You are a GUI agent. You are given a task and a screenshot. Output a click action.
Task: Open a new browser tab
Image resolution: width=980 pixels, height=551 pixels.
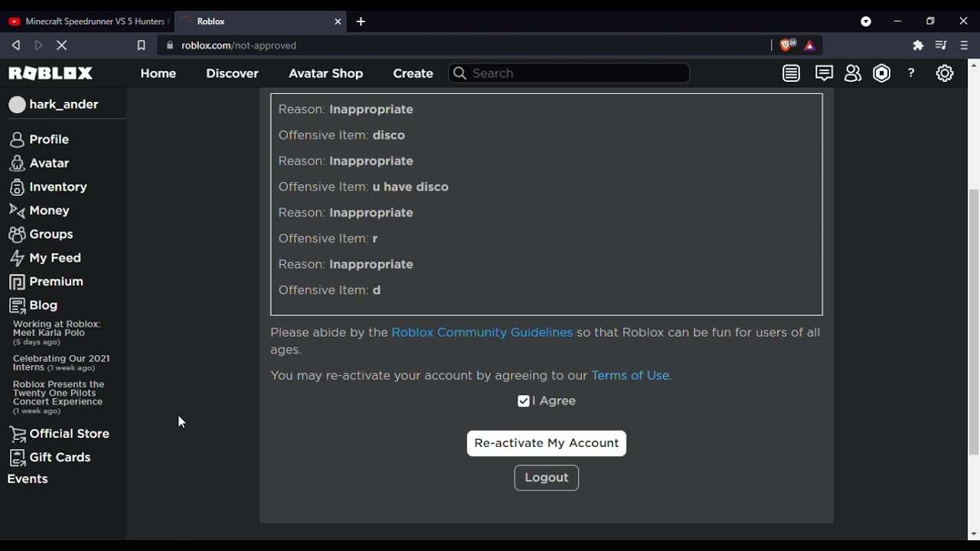[x=361, y=21]
